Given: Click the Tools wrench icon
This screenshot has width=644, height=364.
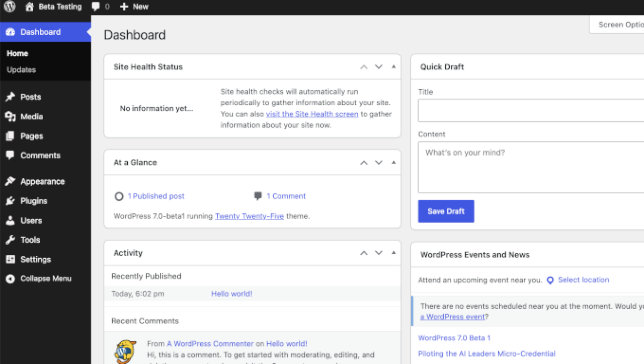Looking at the screenshot, I should coord(10,240).
